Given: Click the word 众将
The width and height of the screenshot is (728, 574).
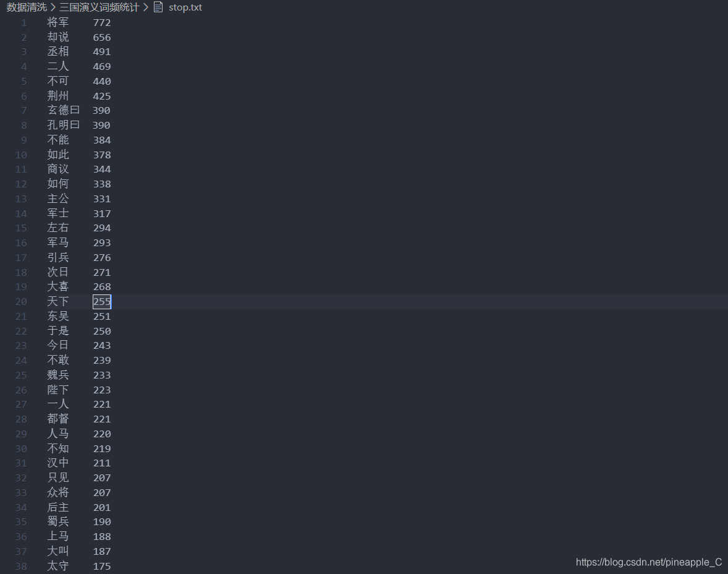Looking at the screenshot, I should coord(58,493).
